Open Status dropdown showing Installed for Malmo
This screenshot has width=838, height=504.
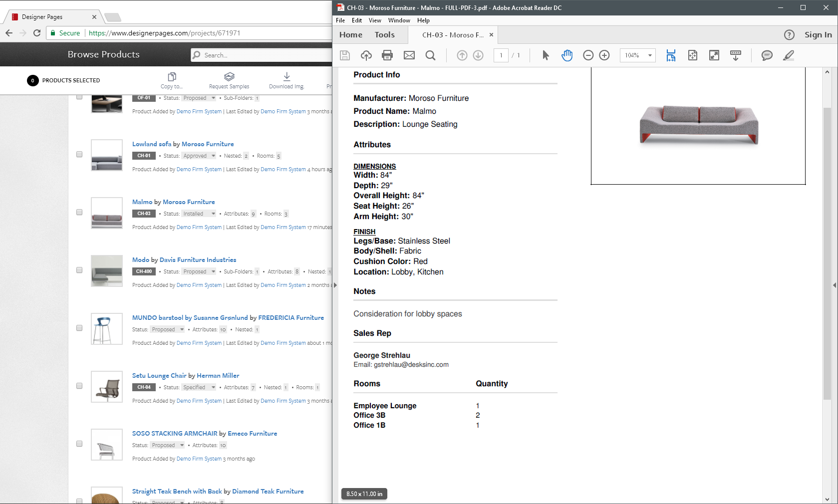tap(199, 214)
